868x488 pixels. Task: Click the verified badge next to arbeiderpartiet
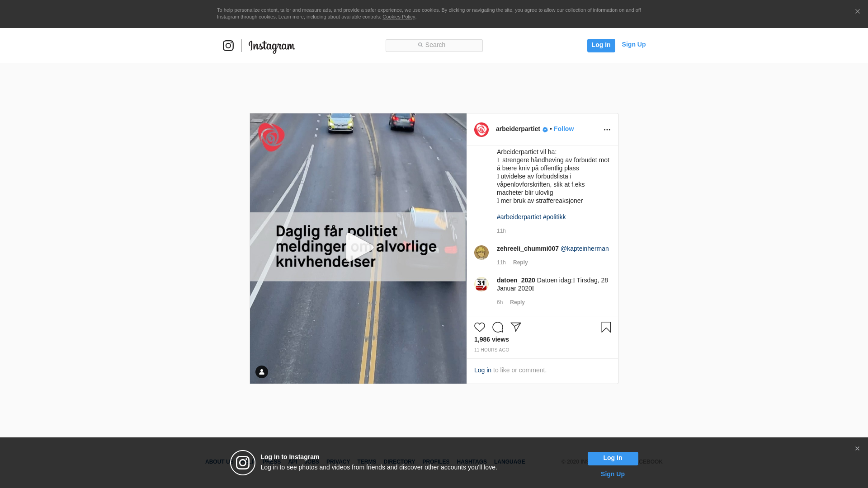(545, 130)
